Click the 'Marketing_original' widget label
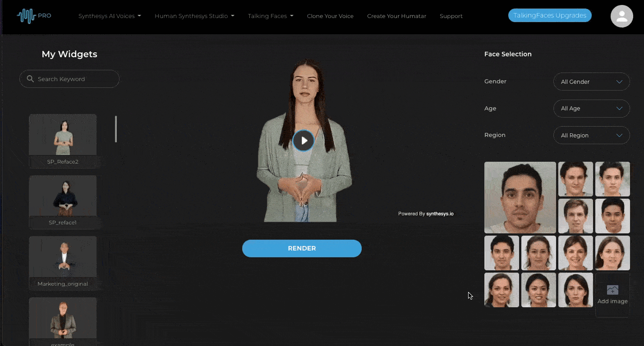The image size is (644, 346). point(63,284)
